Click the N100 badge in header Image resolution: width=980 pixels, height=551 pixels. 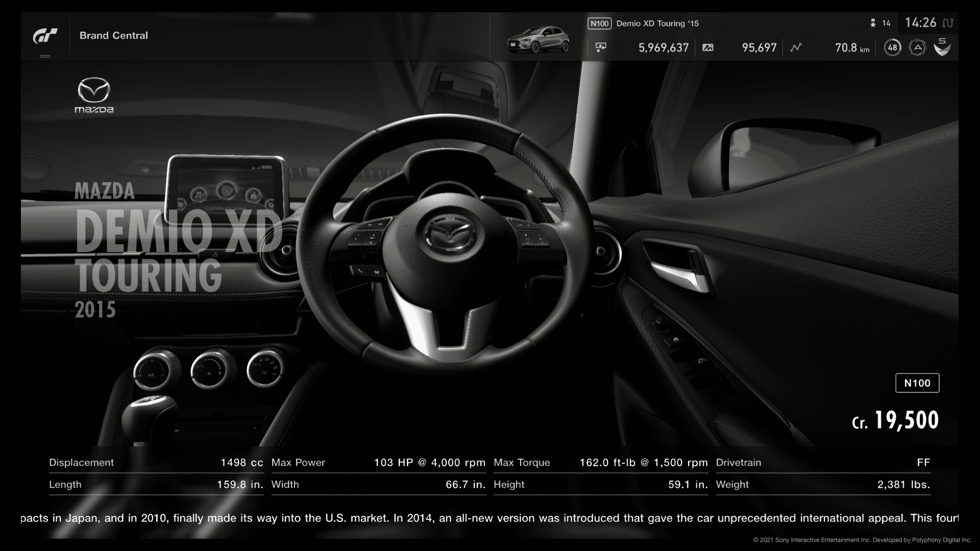(599, 23)
